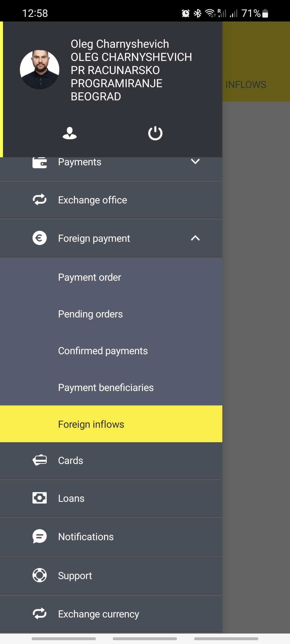Go to Pending orders
The width and height of the screenshot is (290, 644).
pos(90,314)
